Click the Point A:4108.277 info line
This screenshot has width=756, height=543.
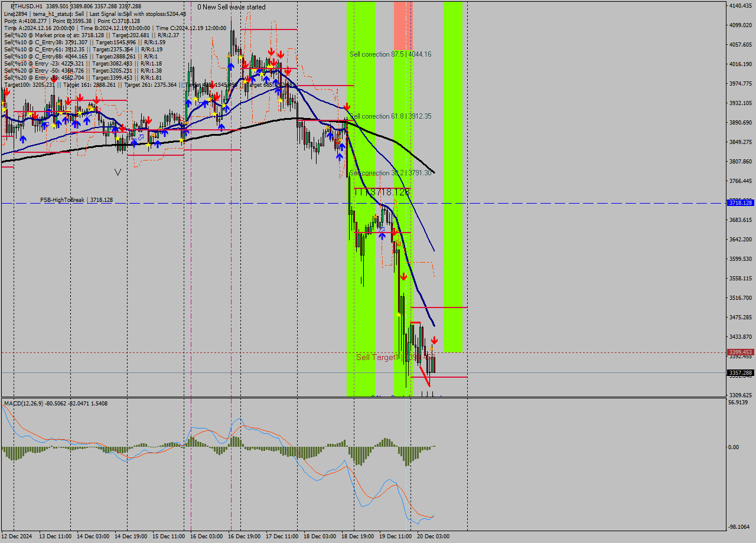[x=71, y=21]
